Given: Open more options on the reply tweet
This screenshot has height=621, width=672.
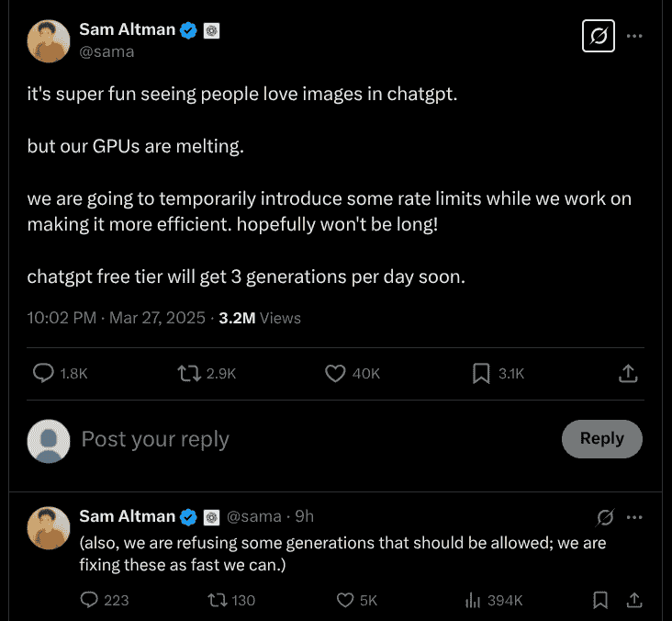Looking at the screenshot, I should [x=634, y=517].
